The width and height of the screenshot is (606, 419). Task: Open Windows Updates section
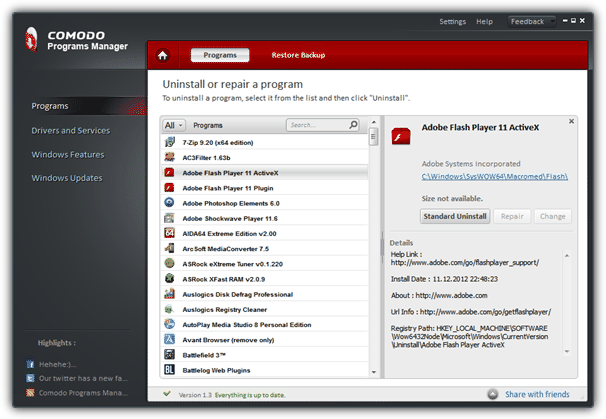point(67,178)
